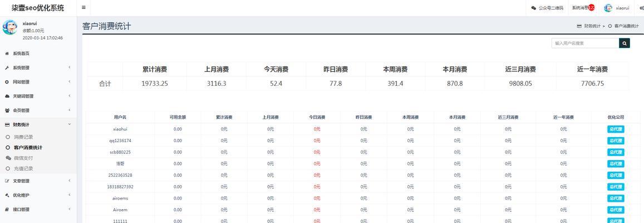
Task: Open 系统消息 notifications with red badge
Action: coord(583,7)
